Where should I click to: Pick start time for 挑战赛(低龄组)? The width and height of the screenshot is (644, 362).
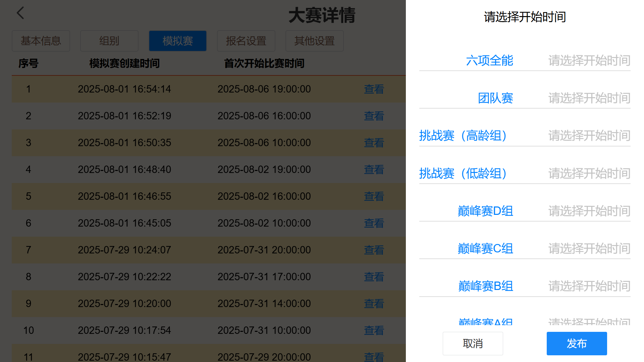point(589,174)
